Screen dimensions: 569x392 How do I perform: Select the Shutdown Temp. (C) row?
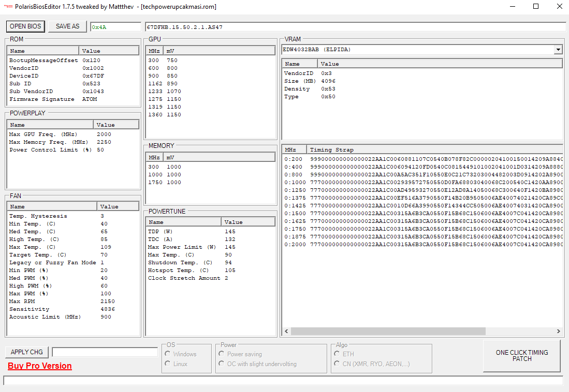click(x=211, y=263)
